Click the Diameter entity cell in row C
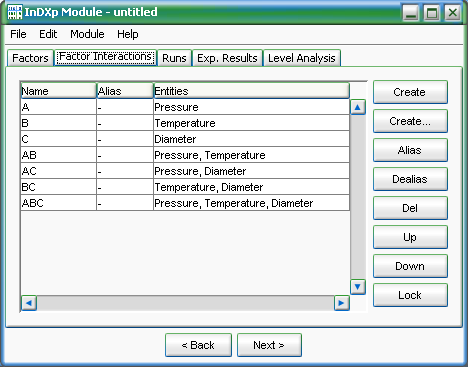The image size is (468, 367). (x=252, y=139)
